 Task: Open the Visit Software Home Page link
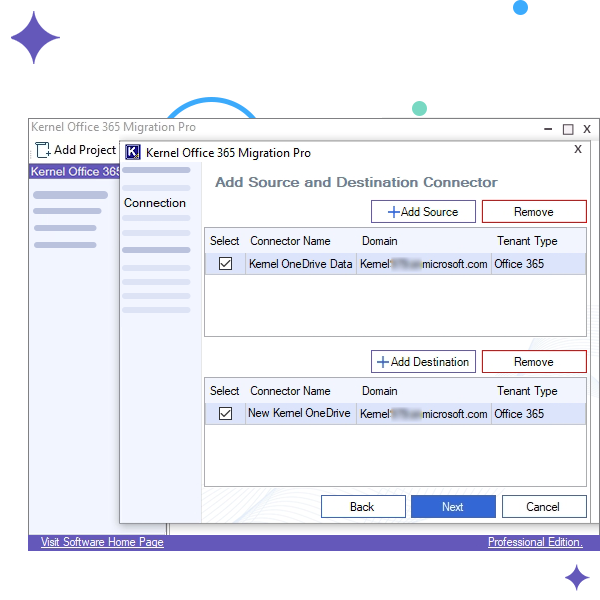coord(102,542)
